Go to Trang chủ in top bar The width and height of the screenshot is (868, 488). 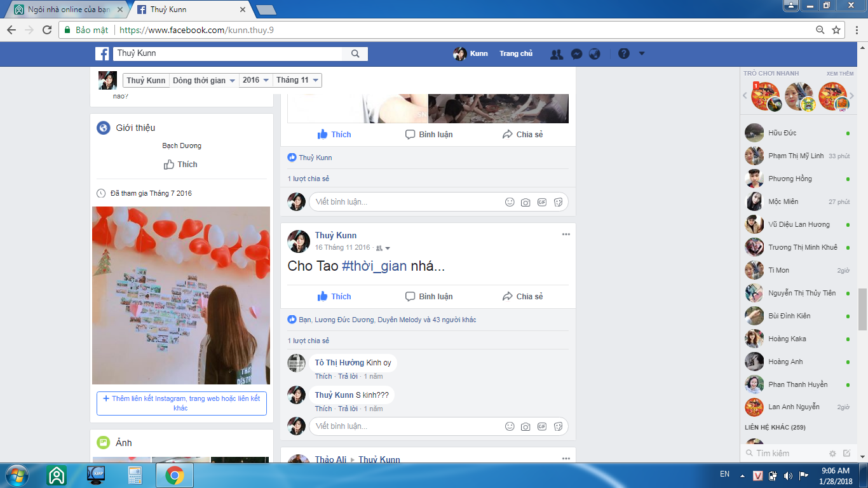point(516,54)
